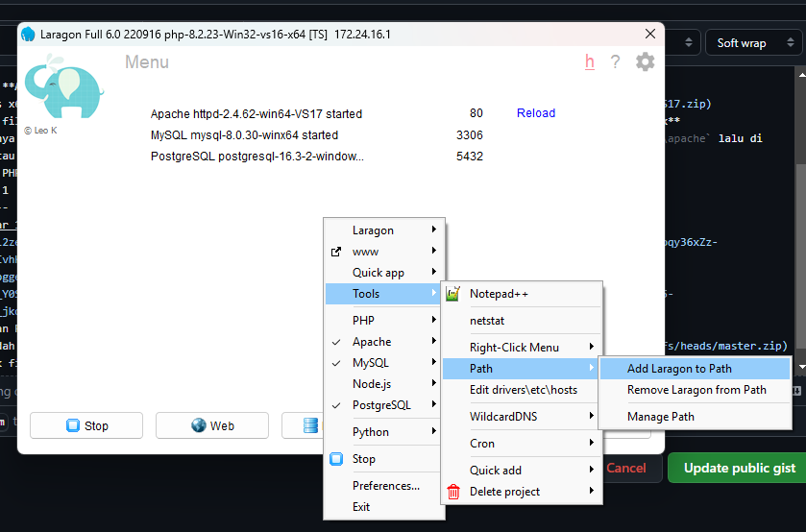Click the Laragon title bar app icon
Viewport: 806px width, 532px height.
pos(28,35)
